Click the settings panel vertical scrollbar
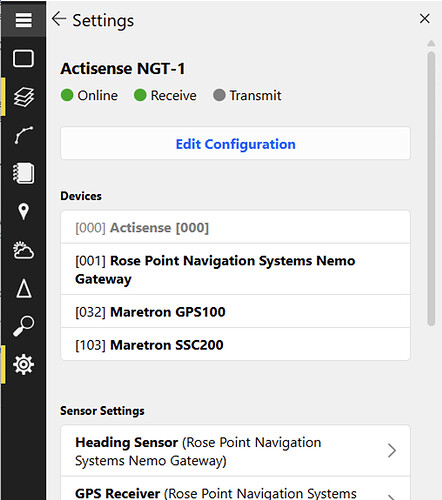442x500 pixels. coord(431,189)
